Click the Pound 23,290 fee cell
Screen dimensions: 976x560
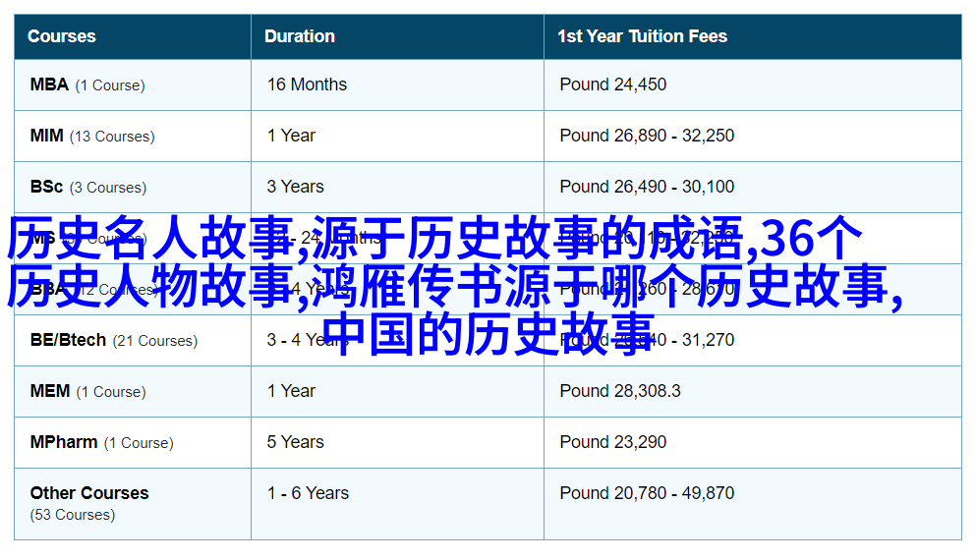[612, 442]
